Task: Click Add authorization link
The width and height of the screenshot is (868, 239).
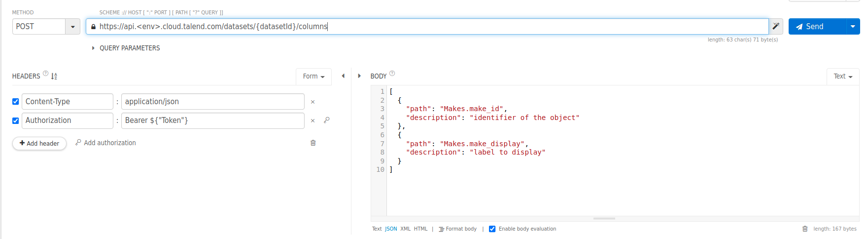Action: (105, 143)
